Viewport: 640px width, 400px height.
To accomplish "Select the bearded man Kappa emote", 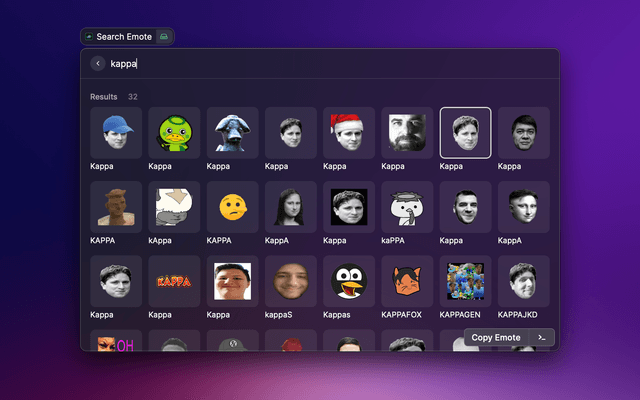I will click(x=407, y=133).
